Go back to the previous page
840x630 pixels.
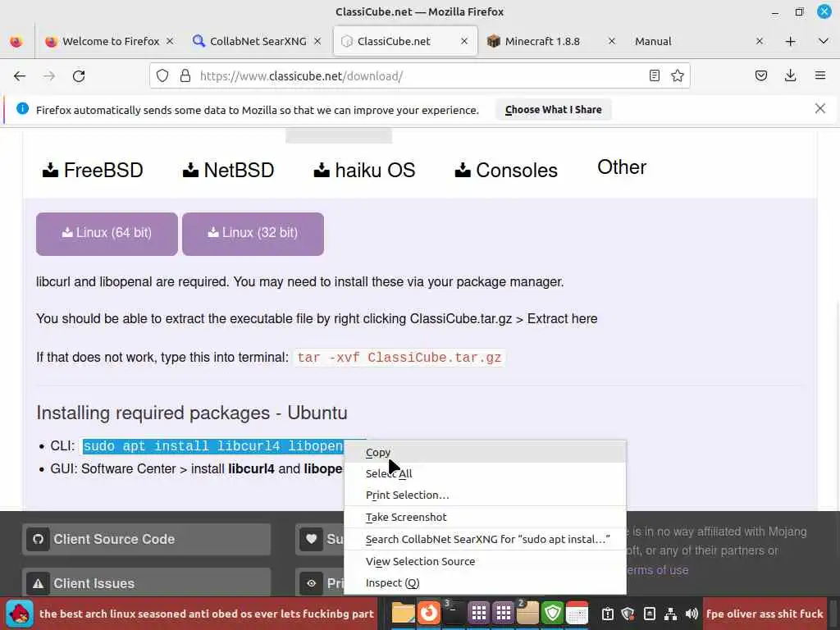(20, 76)
